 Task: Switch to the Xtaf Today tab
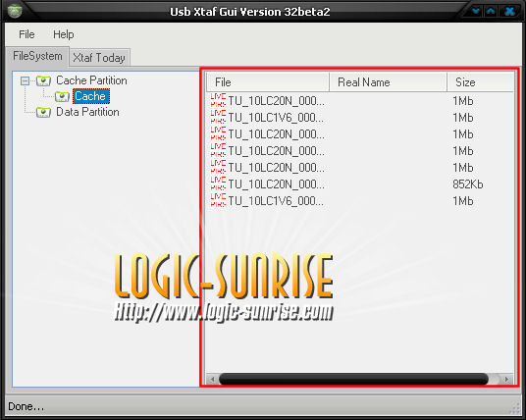point(99,57)
